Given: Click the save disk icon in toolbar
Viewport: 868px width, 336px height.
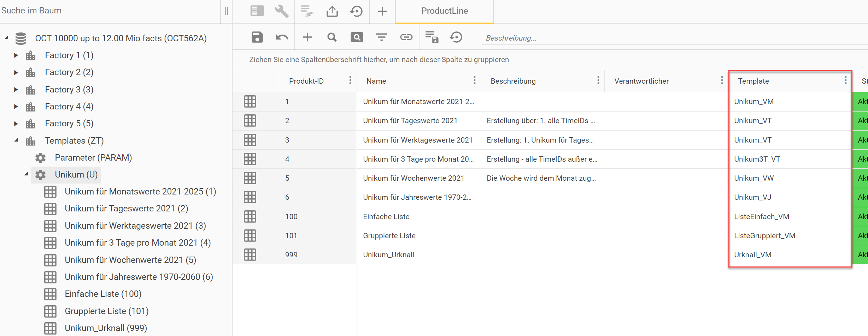Looking at the screenshot, I should tap(257, 37).
